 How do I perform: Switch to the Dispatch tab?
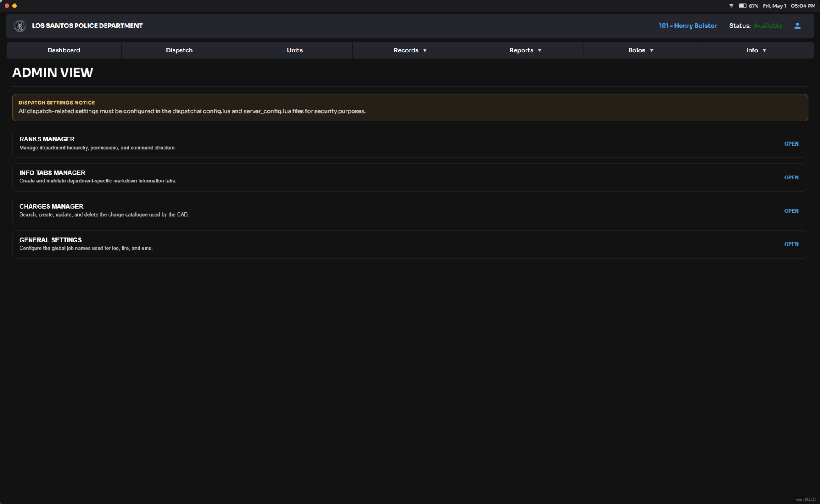[179, 50]
